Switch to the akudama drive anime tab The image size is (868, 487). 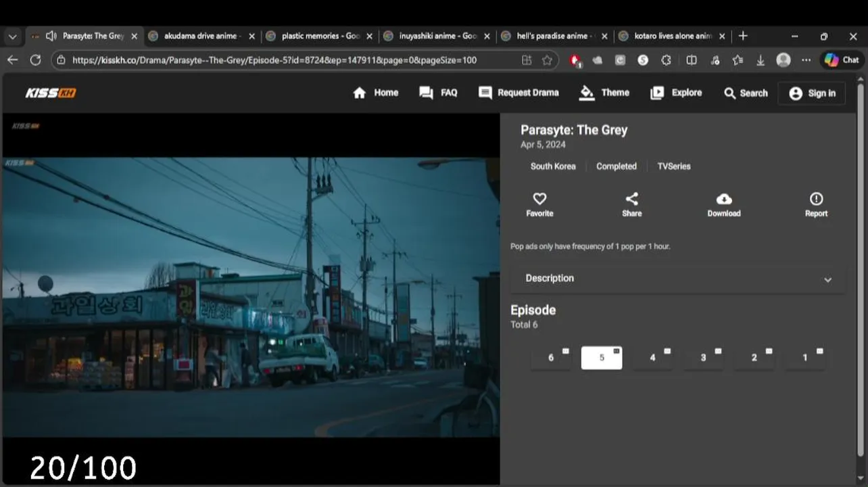(x=201, y=36)
